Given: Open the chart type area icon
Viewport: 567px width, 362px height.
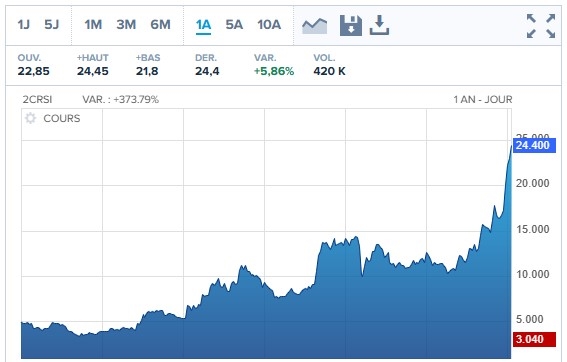Looking at the screenshot, I should [x=315, y=26].
